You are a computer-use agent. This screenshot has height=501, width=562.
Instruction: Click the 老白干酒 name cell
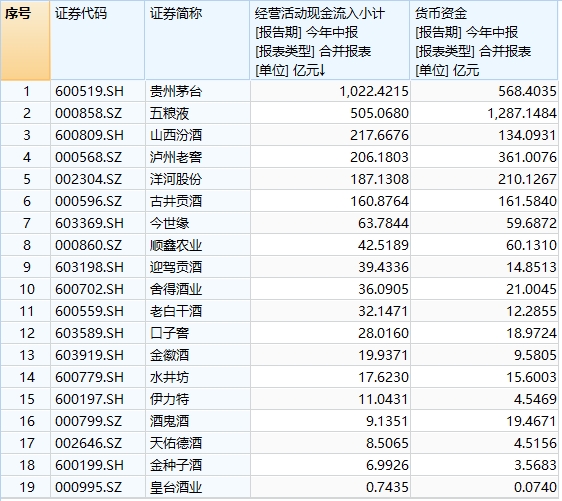tap(176, 311)
